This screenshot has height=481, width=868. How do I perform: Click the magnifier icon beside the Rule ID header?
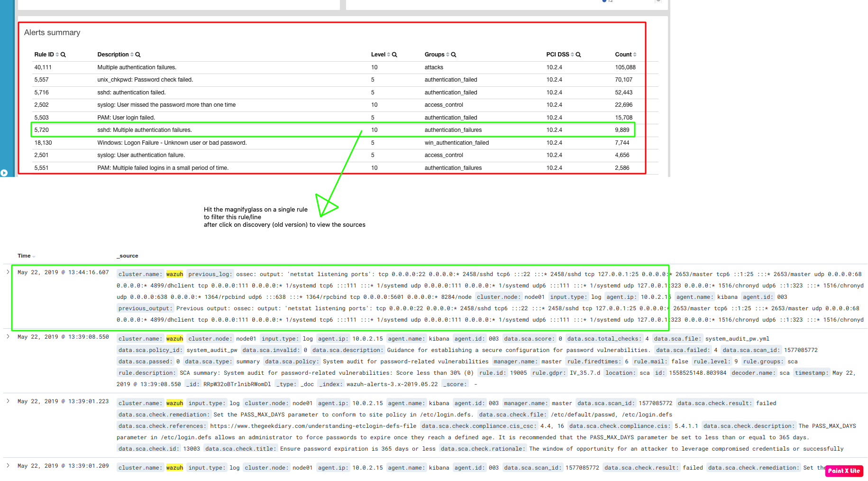tap(63, 54)
